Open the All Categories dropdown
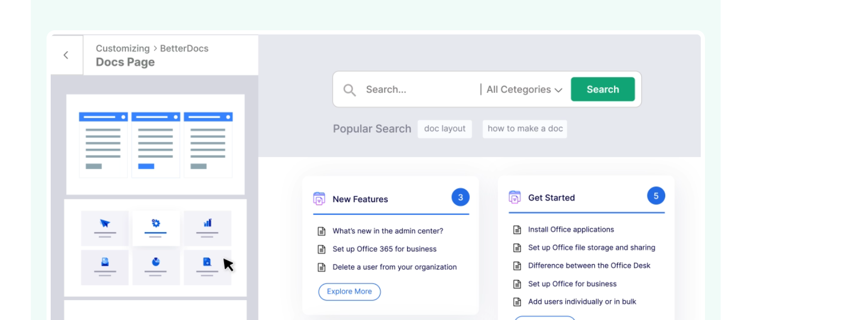 click(x=524, y=90)
